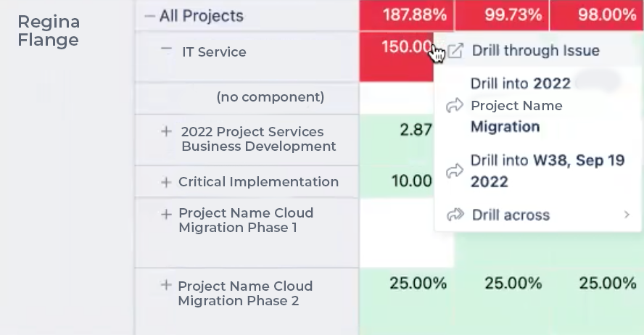The image size is (644, 335).
Task: Collapse the IT Service row
Action: click(166, 49)
